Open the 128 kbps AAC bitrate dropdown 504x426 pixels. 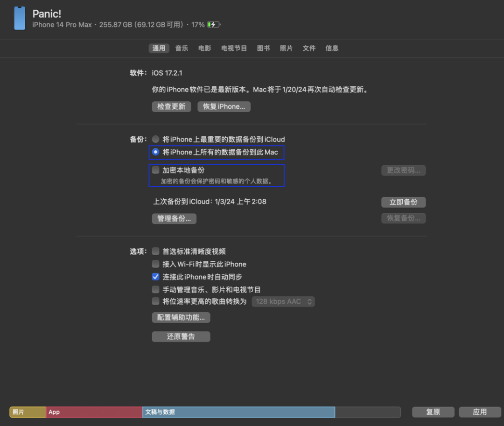(283, 302)
